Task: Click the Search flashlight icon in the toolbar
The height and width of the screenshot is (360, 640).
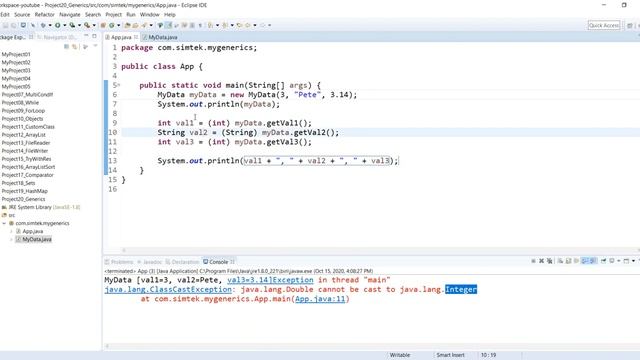Action: coord(144,25)
